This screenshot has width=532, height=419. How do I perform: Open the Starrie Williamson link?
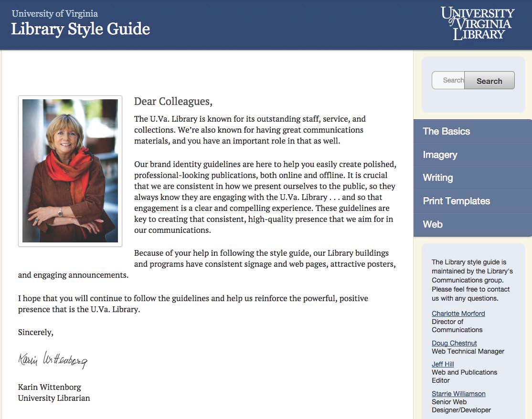pyautogui.click(x=458, y=394)
